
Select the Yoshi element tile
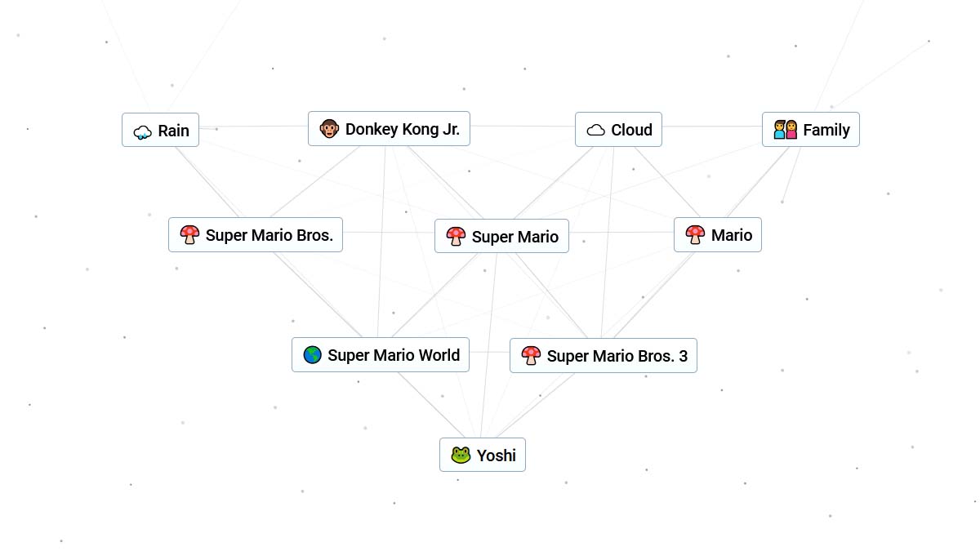click(x=483, y=455)
